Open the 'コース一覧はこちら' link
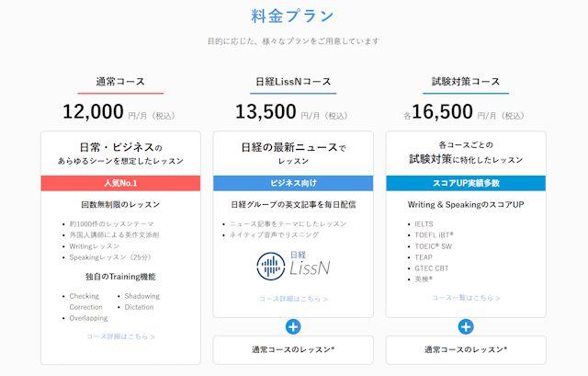This screenshot has width=588, height=376. tap(466, 298)
